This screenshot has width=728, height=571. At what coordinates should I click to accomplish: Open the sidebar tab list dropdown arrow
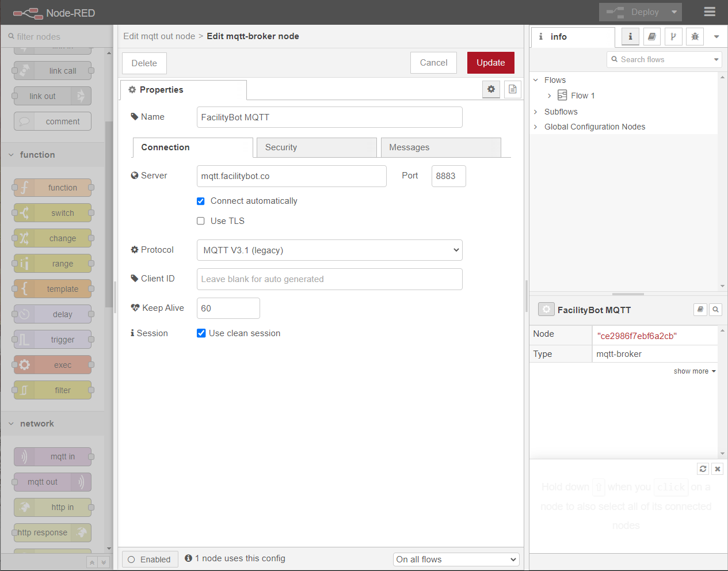tap(716, 37)
